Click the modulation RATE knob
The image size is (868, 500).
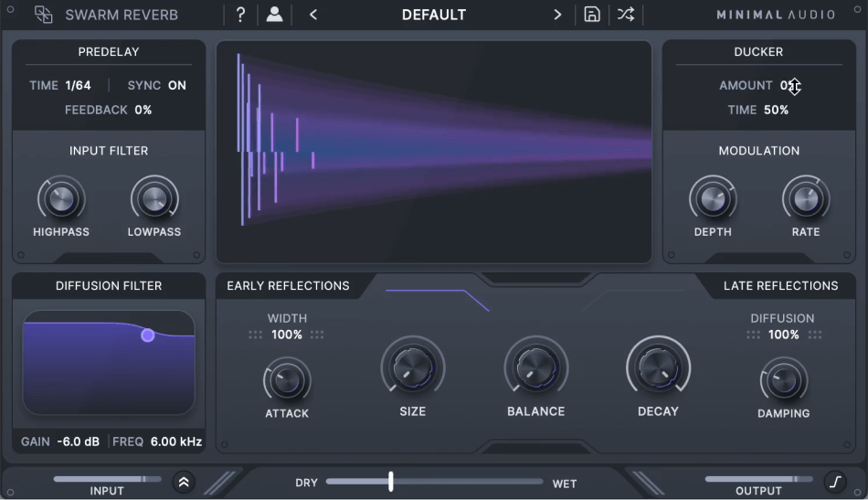[806, 198]
